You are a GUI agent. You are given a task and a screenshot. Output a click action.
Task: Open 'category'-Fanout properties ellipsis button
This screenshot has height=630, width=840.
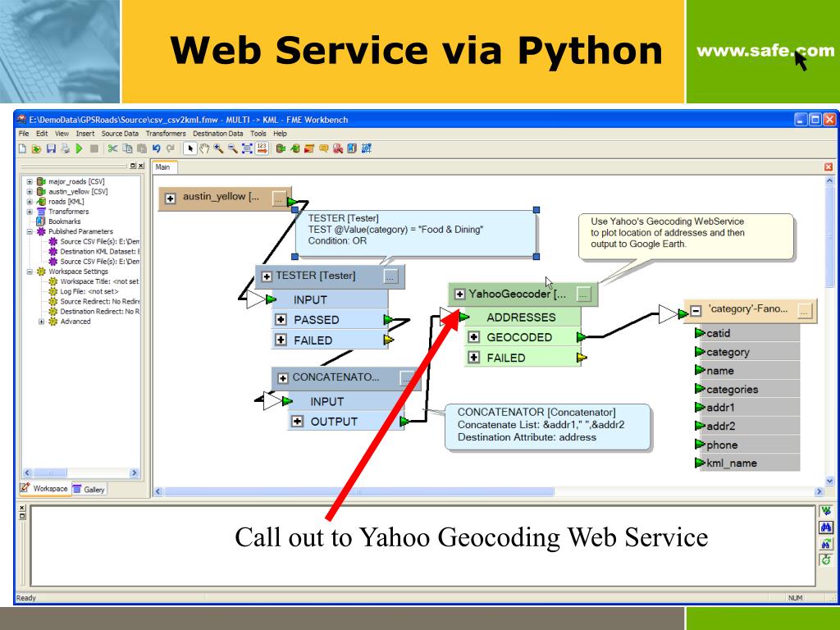click(x=805, y=310)
